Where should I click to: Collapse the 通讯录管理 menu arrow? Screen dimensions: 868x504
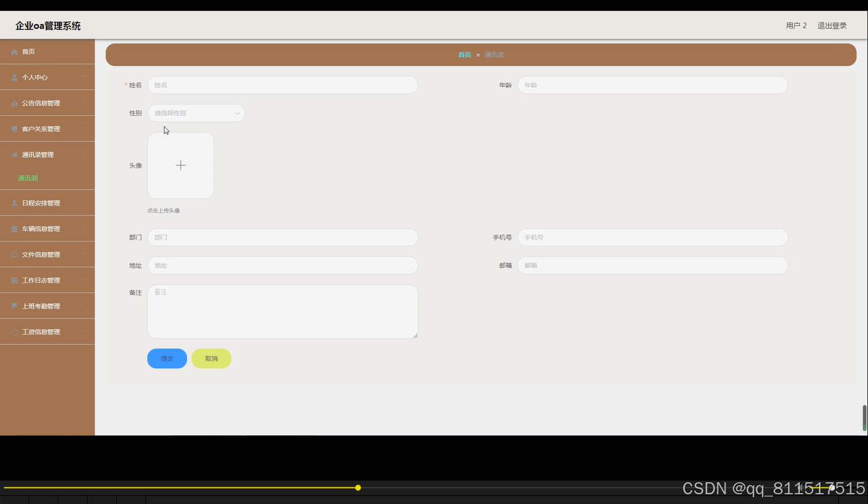83,155
